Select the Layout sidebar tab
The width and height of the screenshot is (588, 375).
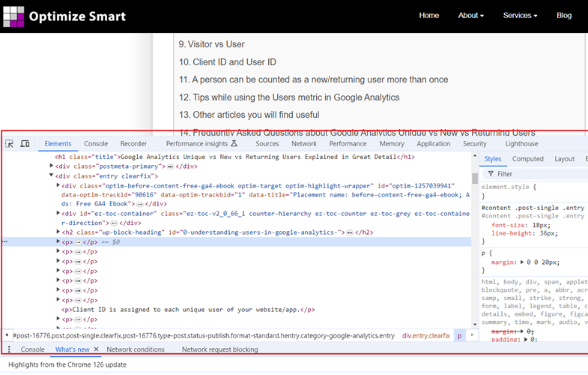(x=564, y=159)
